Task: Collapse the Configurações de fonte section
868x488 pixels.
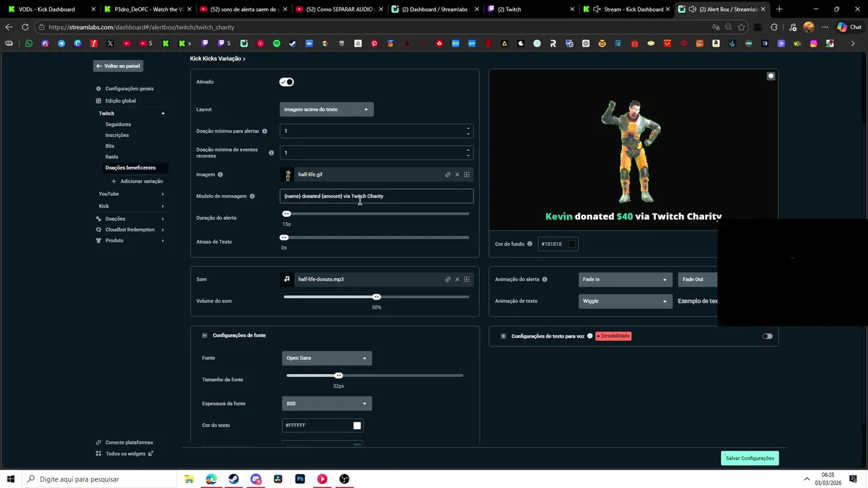Action: coord(205,335)
